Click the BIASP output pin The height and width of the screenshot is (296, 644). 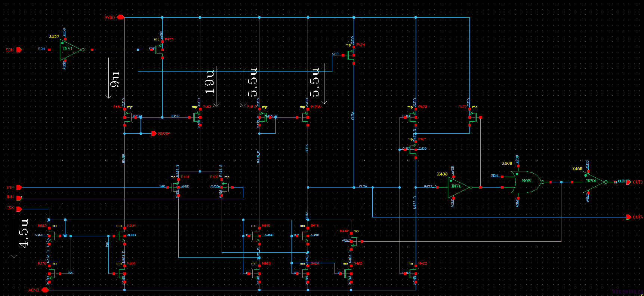point(154,134)
